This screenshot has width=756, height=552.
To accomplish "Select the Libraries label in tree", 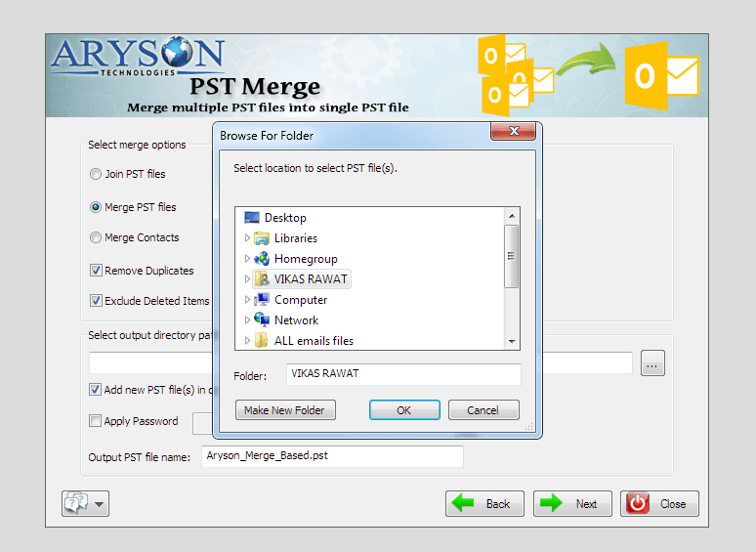I will click(296, 238).
